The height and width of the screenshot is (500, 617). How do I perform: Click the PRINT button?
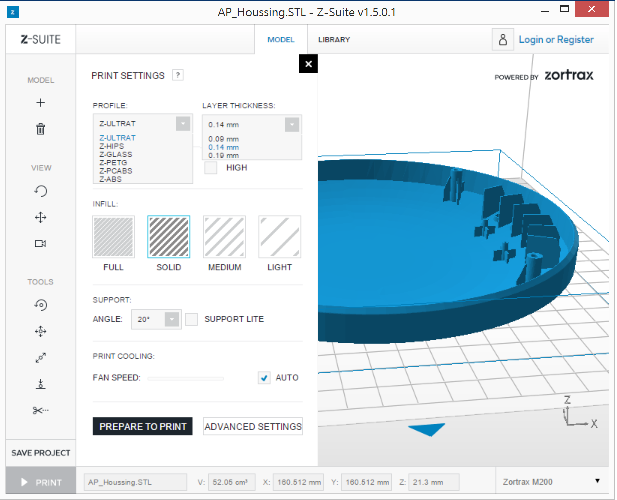[41, 482]
